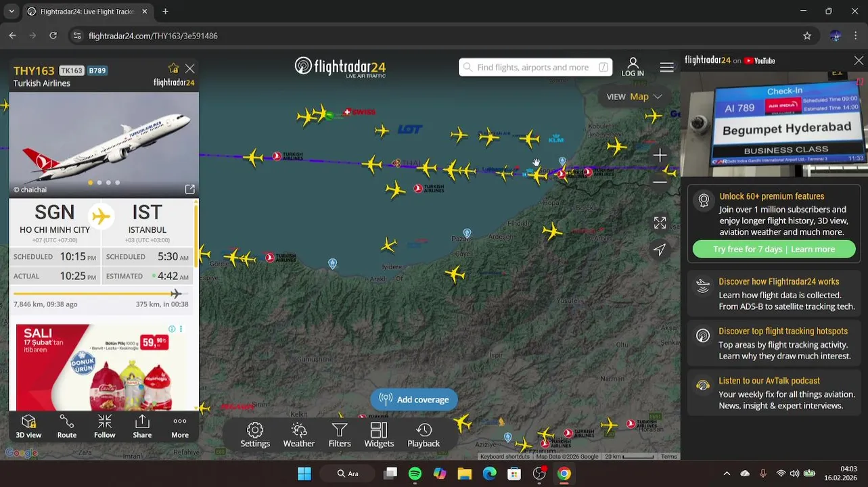The image size is (868, 487).
Task: Open aircraft photo in new window
Action: click(x=189, y=189)
